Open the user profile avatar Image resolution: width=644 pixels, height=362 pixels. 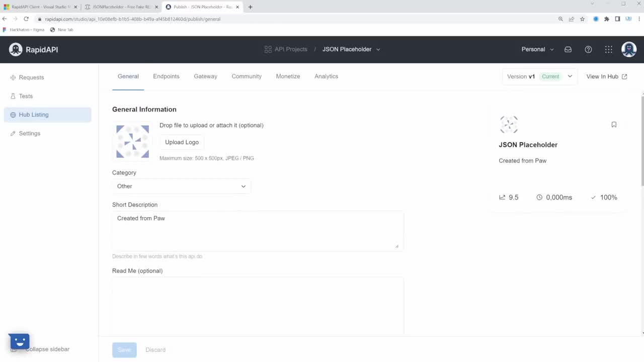pyautogui.click(x=629, y=49)
